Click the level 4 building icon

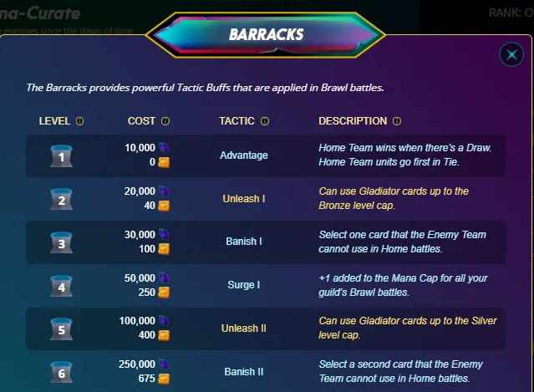click(60, 285)
